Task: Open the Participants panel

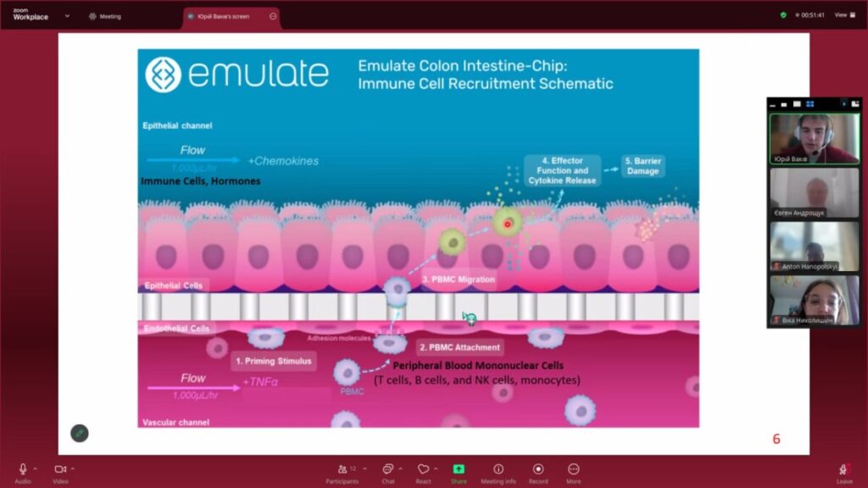Action: (x=342, y=469)
